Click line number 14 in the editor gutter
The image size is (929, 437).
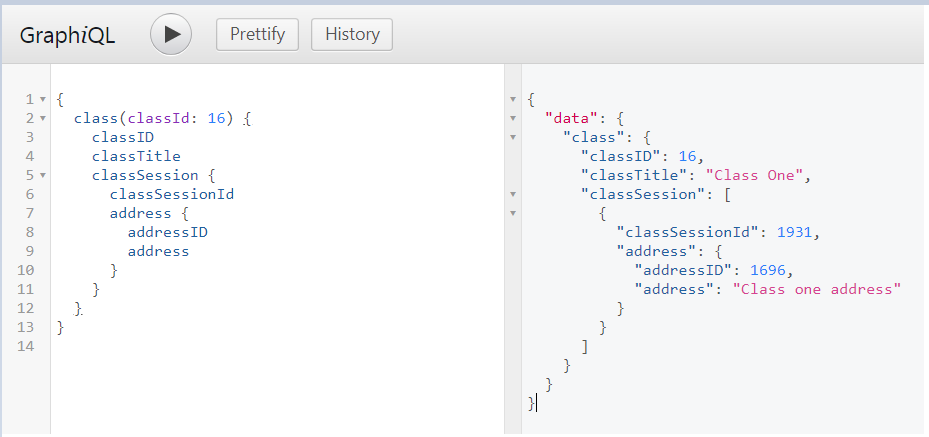coord(27,346)
